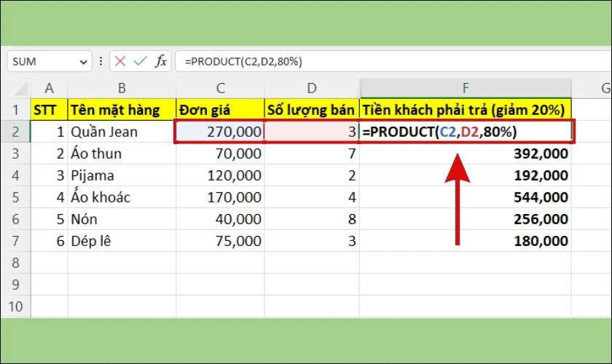Click the 40,000 price cell
This screenshot has width=612, height=364.
pyautogui.click(x=220, y=219)
